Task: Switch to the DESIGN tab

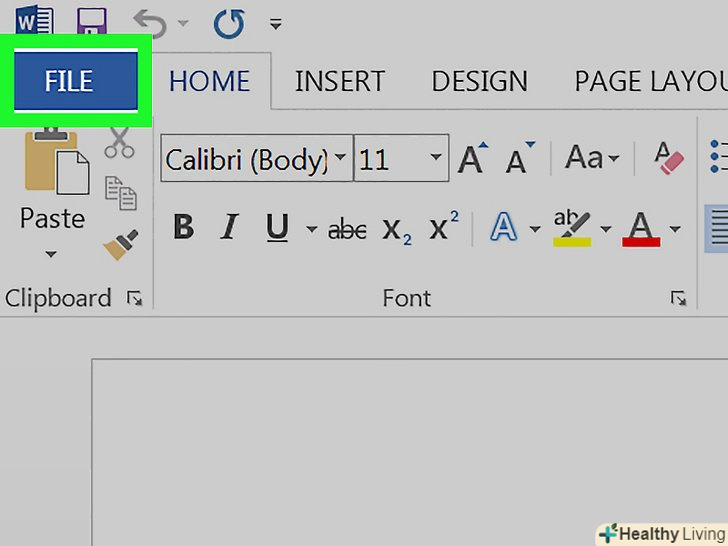Action: [x=480, y=81]
